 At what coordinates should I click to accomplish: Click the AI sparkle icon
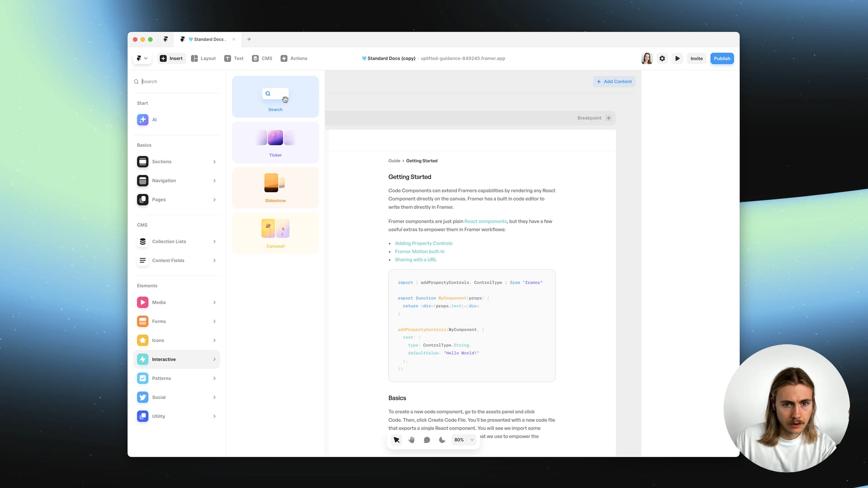pyautogui.click(x=143, y=120)
